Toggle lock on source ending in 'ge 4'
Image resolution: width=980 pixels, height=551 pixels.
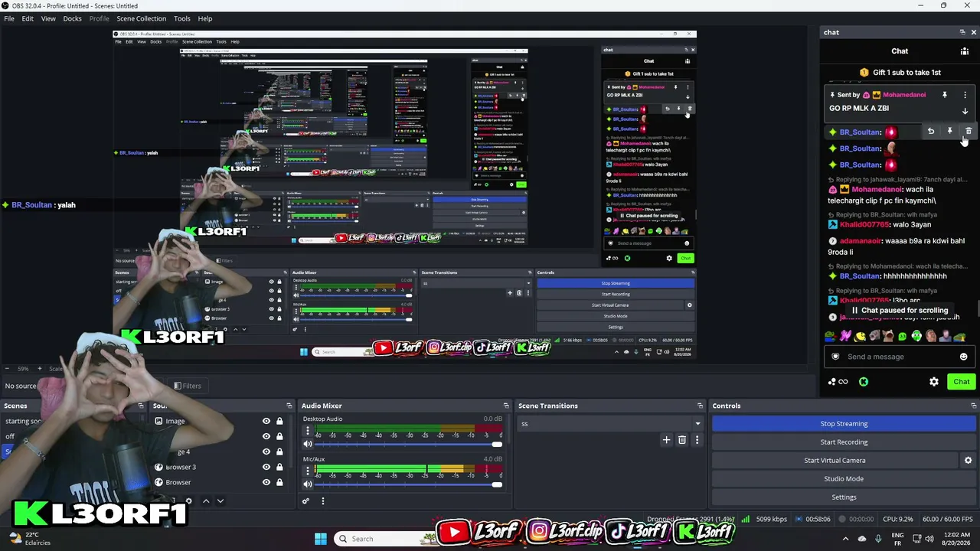(x=279, y=452)
